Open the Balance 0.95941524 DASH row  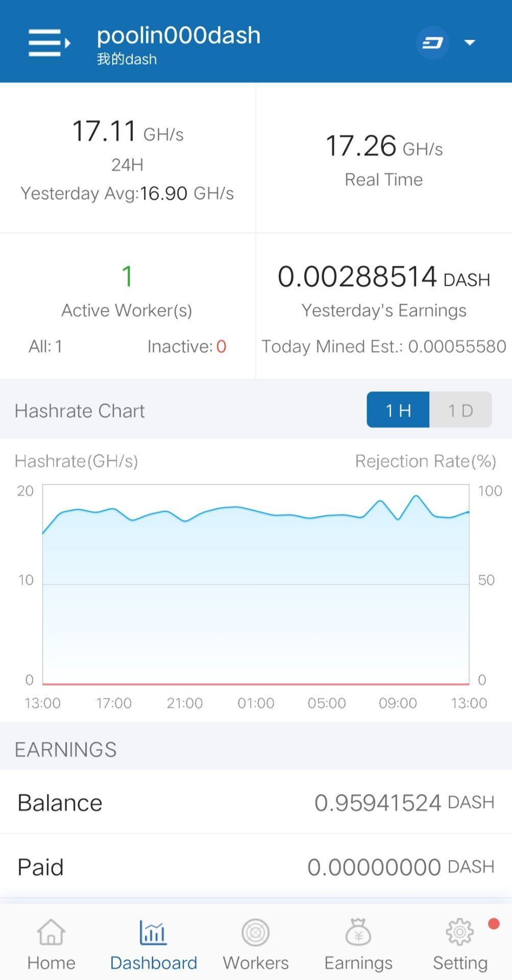coord(256,802)
